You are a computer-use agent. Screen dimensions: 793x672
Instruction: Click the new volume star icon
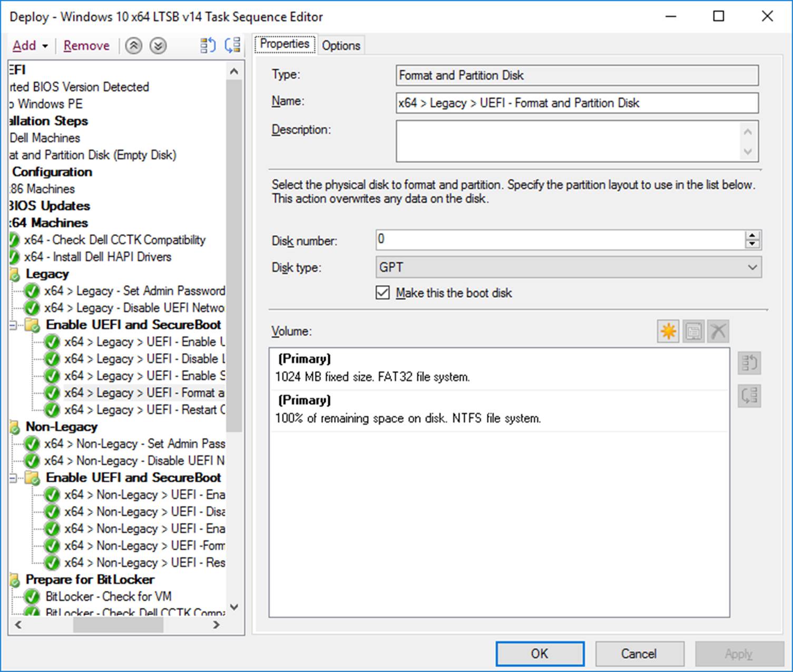coord(668,332)
